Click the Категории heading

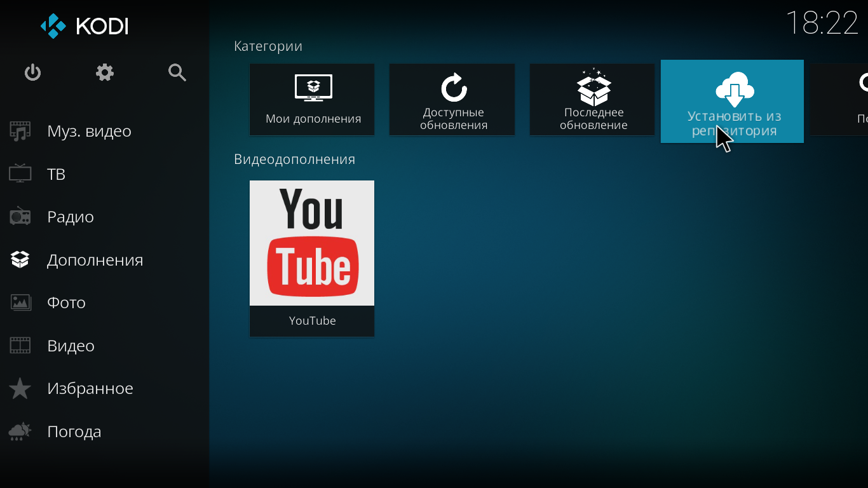[x=268, y=46]
